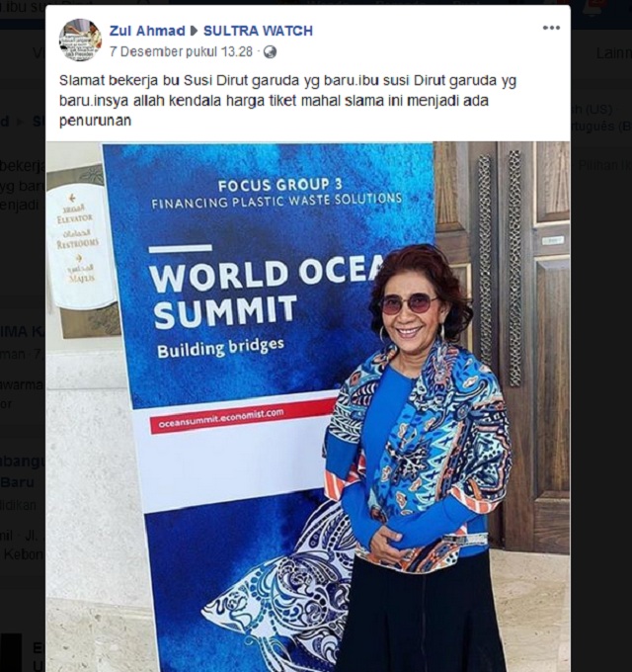Click the public audience globe icon
Viewport: 632px width, 672px height.
tap(270, 52)
